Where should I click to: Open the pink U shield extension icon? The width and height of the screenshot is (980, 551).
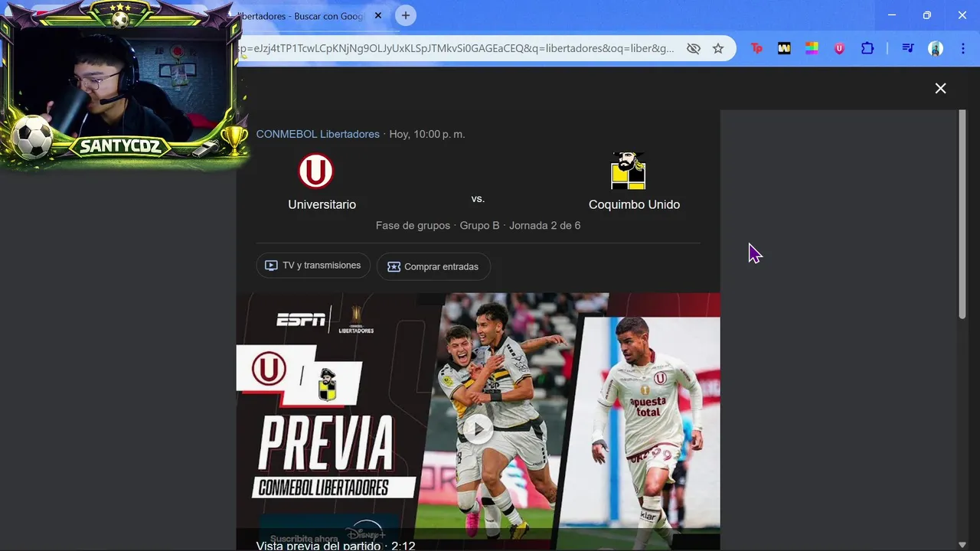click(839, 48)
